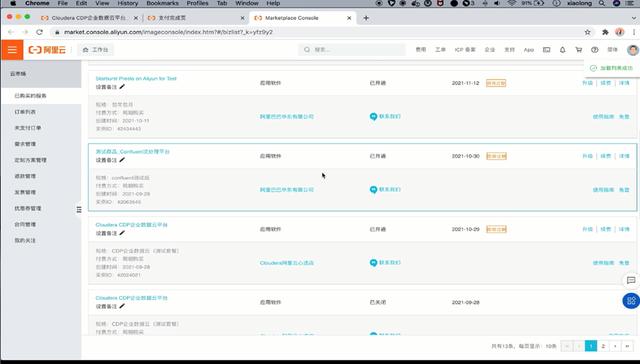Open the shopping cart icon
640x364 pixels.
point(578,50)
